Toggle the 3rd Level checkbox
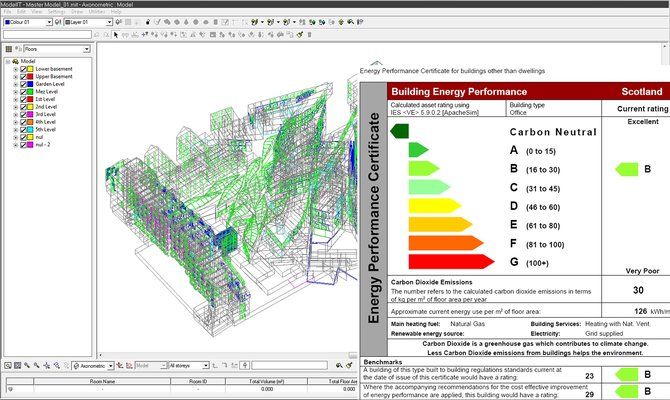 tap(23, 115)
